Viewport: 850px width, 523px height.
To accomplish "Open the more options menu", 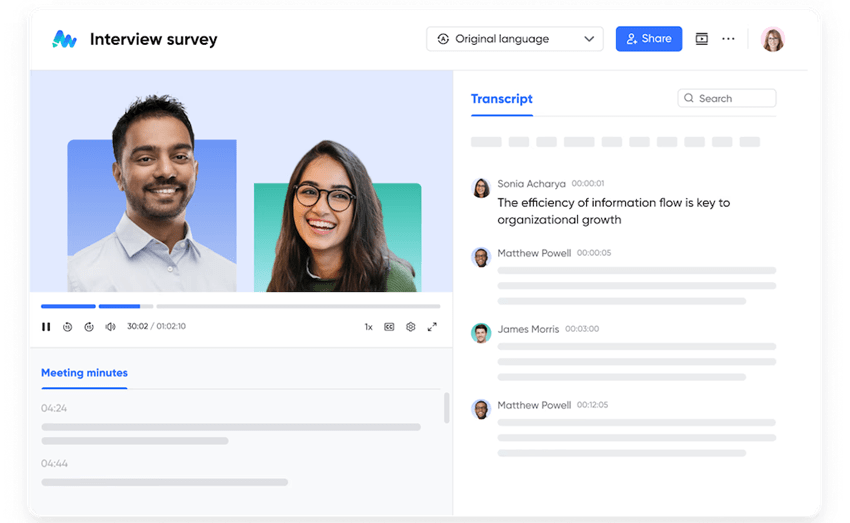I will tap(728, 39).
